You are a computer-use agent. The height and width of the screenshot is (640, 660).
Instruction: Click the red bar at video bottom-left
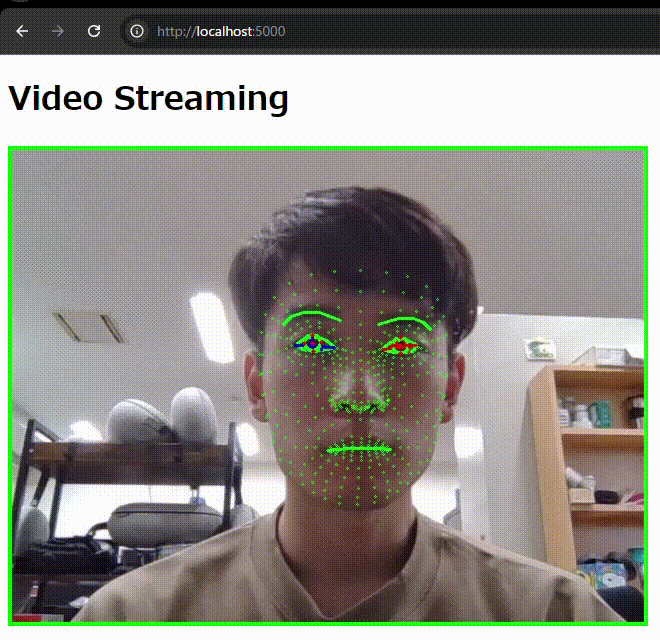pyautogui.click(x=25, y=618)
